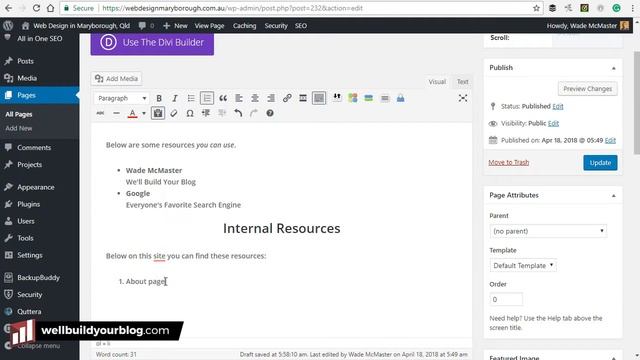Edit the Public visibility link
This screenshot has height=360, width=640.
pos(553,123)
